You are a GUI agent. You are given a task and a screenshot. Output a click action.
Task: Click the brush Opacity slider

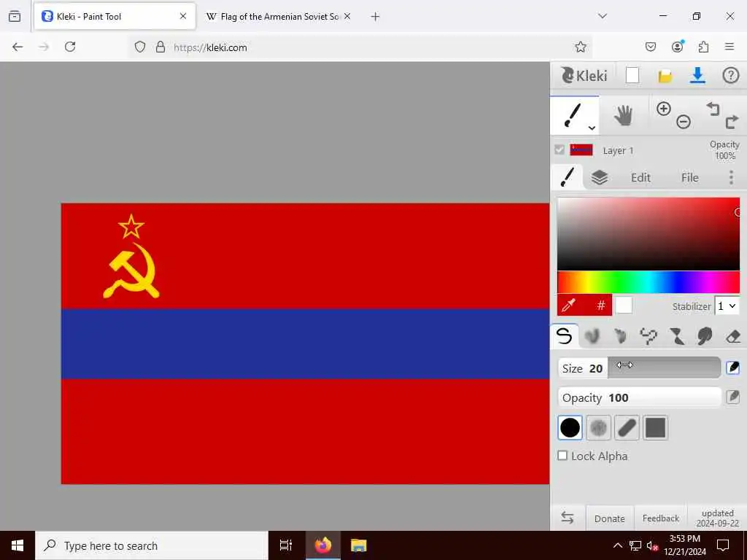point(639,397)
